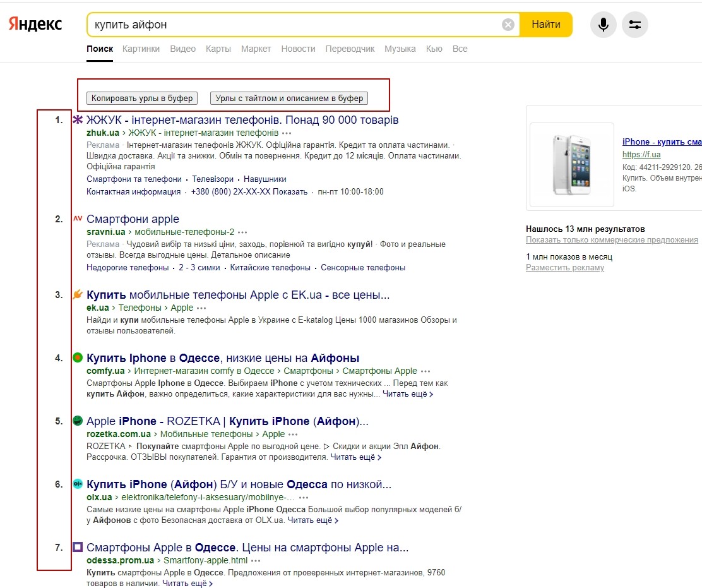Open the Переводчик tab

(350, 49)
